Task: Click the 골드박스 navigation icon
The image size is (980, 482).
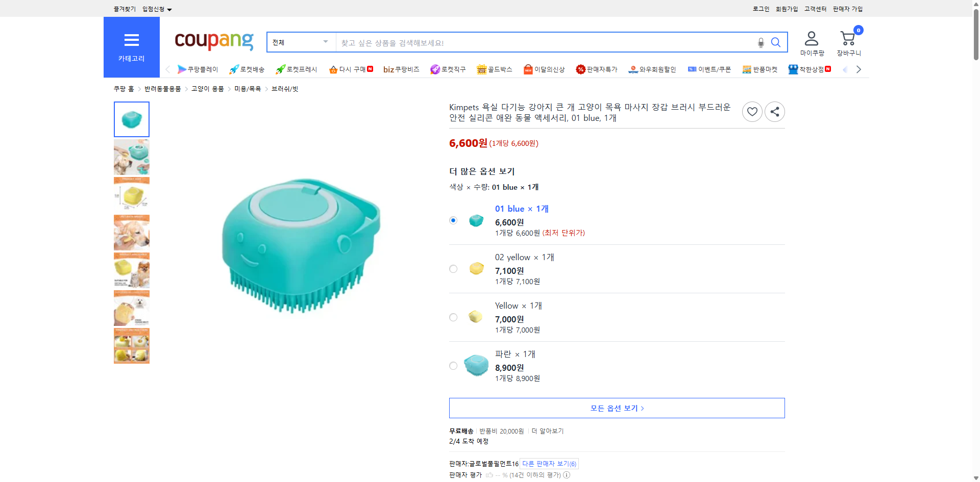Action: (x=494, y=69)
